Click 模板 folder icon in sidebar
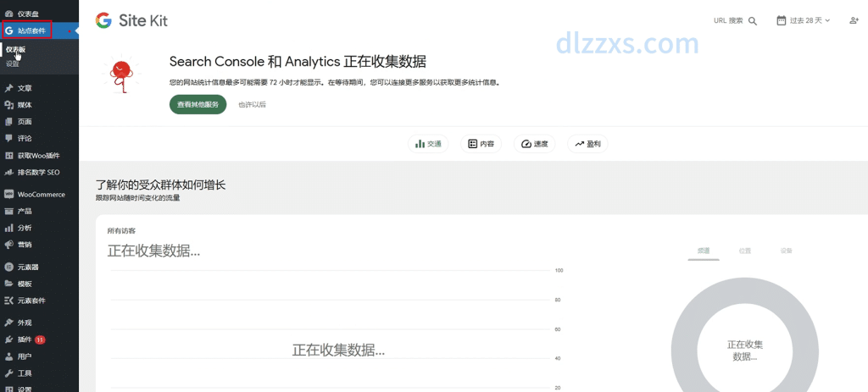868x392 pixels. point(8,284)
